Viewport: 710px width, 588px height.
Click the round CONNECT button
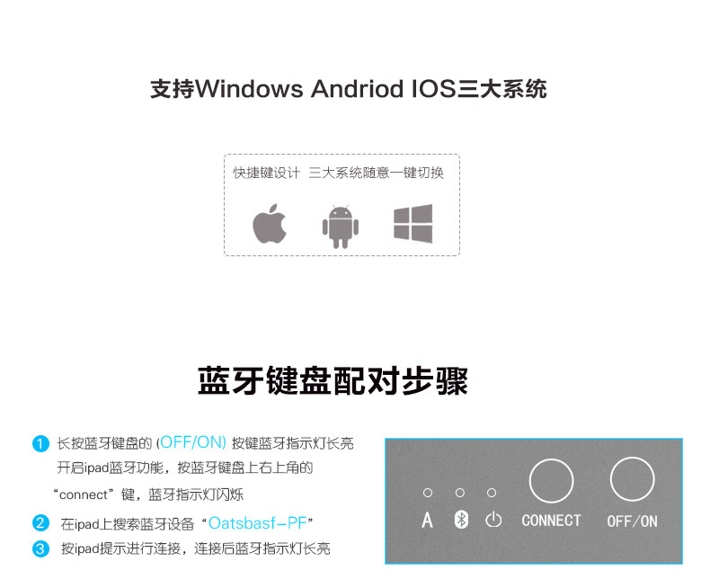pos(551,481)
